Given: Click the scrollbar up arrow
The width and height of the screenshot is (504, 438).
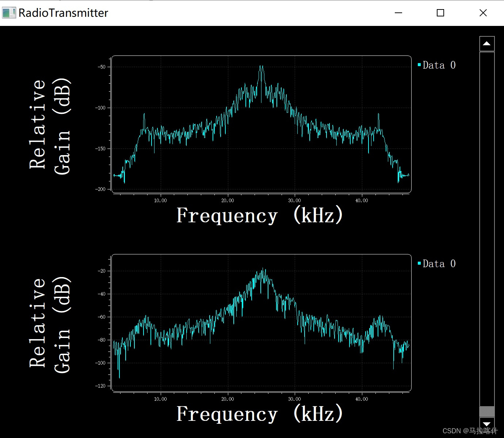Looking at the screenshot, I should click(x=486, y=43).
